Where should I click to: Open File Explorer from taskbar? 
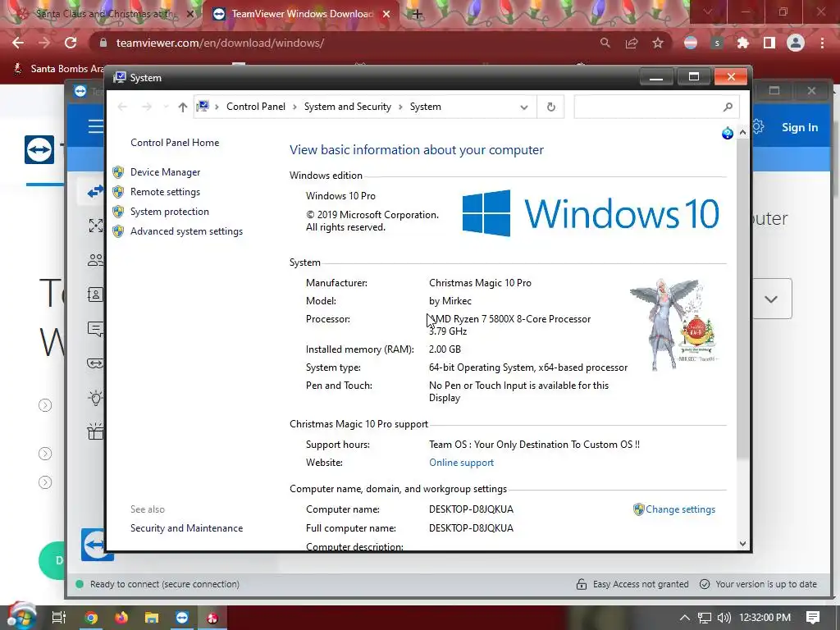click(152, 618)
